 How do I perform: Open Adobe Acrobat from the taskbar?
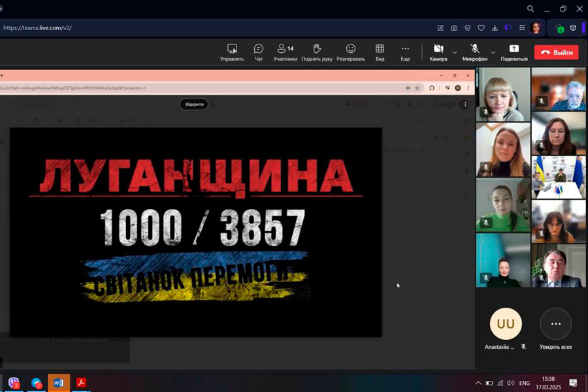pos(82,383)
